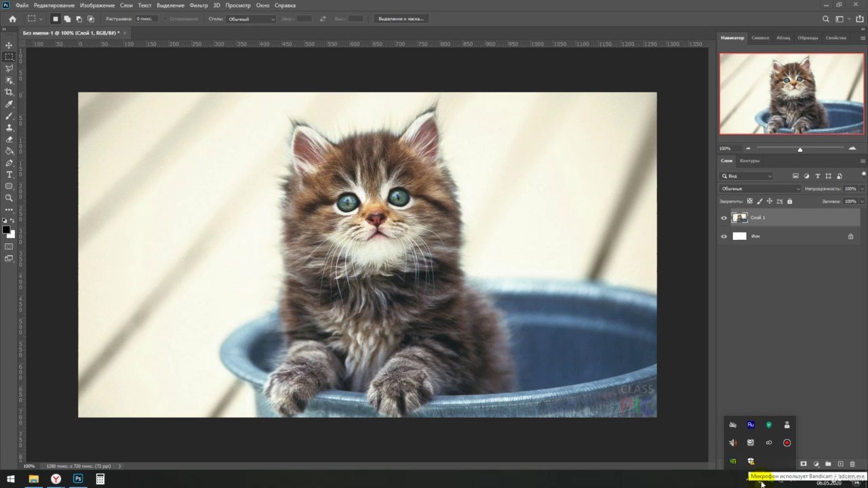Viewport: 868px width, 488px height.
Task: Select the Object Selection tool
Action: (9, 81)
